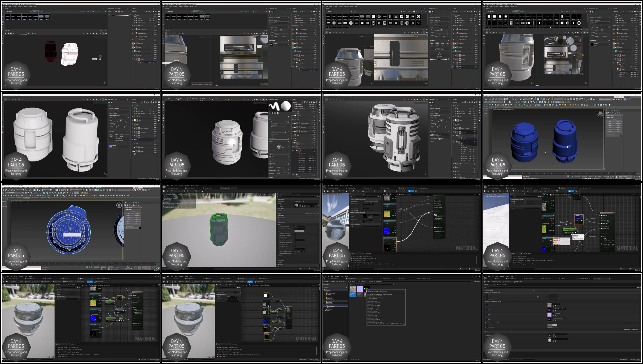
Task: Click the ViewCube in the 3ds Max blue barrels frame
Action: click(x=600, y=114)
